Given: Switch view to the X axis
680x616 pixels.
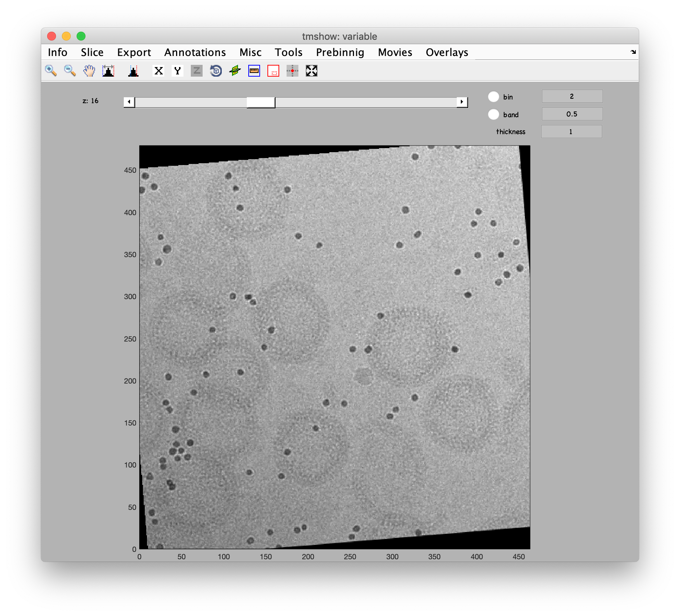Looking at the screenshot, I should click(x=159, y=70).
